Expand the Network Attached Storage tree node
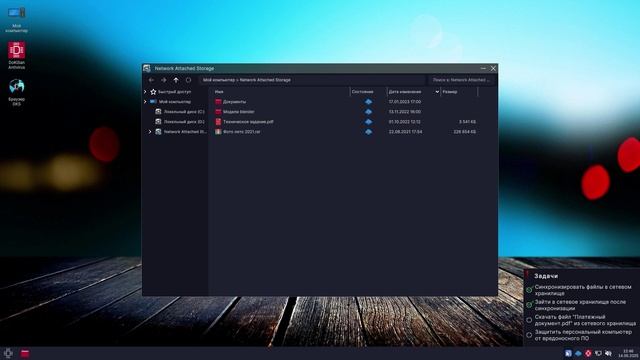The image size is (640, 360). click(150, 132)
